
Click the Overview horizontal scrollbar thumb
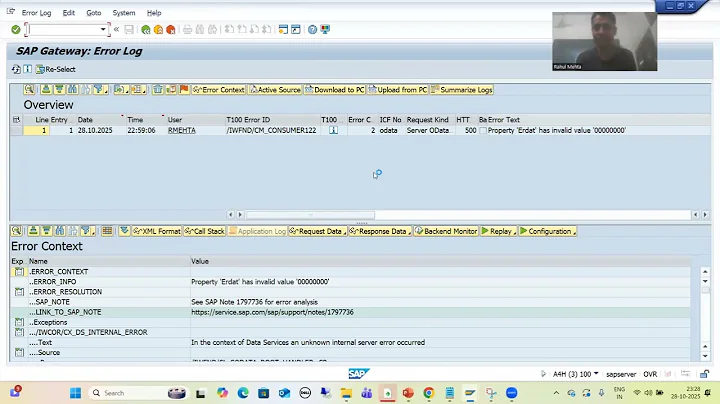(x=310, y=214)
